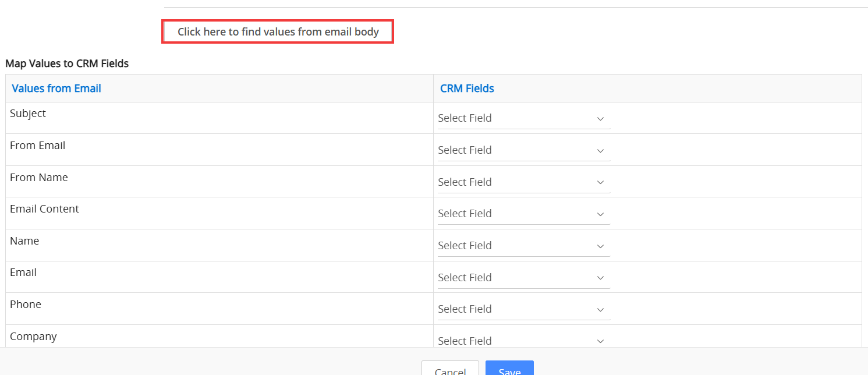This screenshot has height=375, width=868.
Task: Select the 'From Email' value label
Action: (37, 146)
